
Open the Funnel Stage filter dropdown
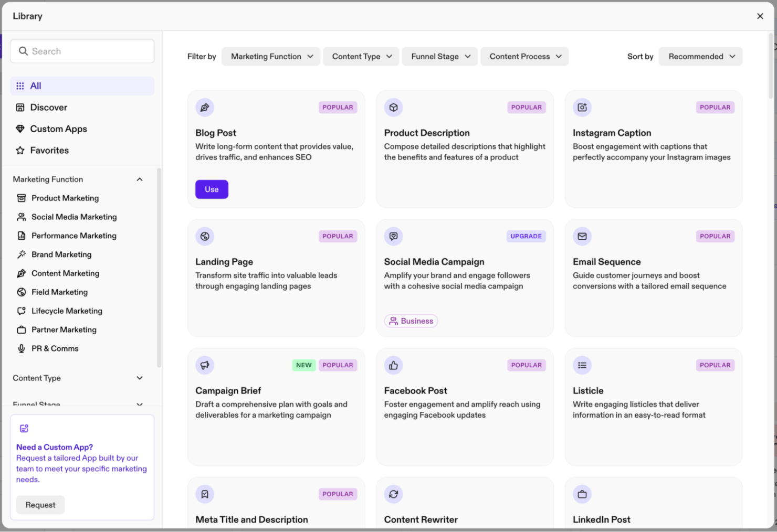[439, 56]
